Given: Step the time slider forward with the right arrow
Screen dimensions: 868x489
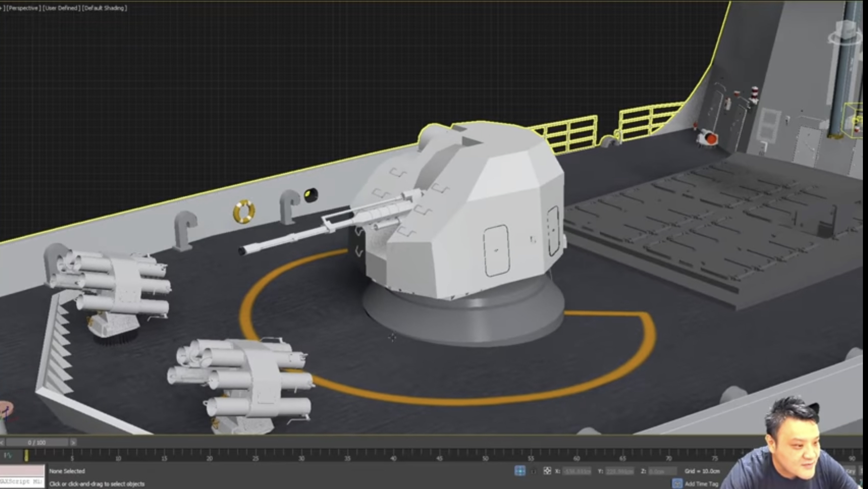Looking at the screenshot, I should pyautogui.click(x=73, y=442).
